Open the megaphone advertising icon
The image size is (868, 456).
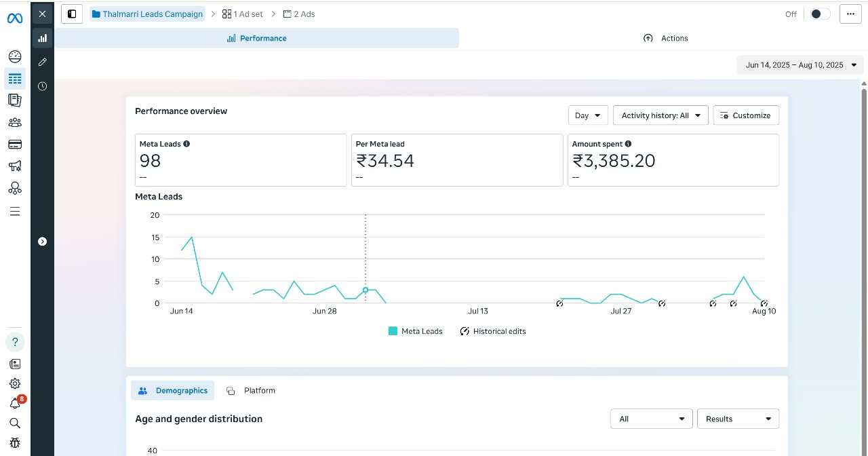(x=15, y=166)
